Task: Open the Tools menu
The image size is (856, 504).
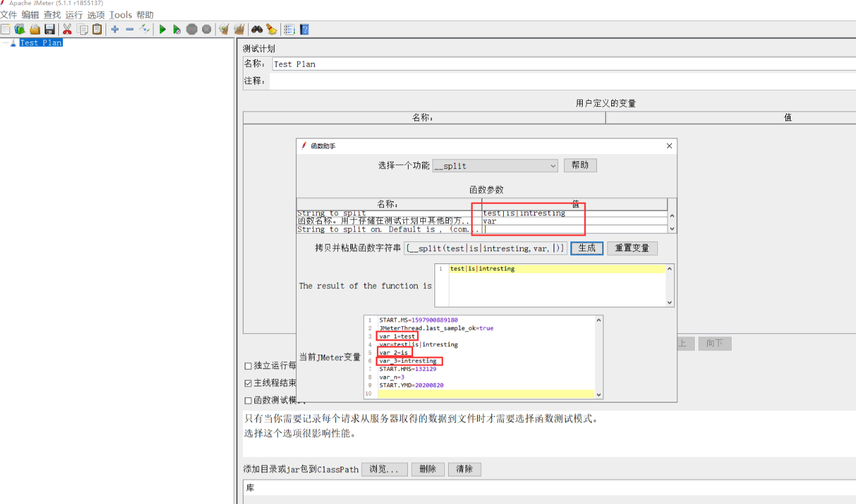Action: point(120,15)
